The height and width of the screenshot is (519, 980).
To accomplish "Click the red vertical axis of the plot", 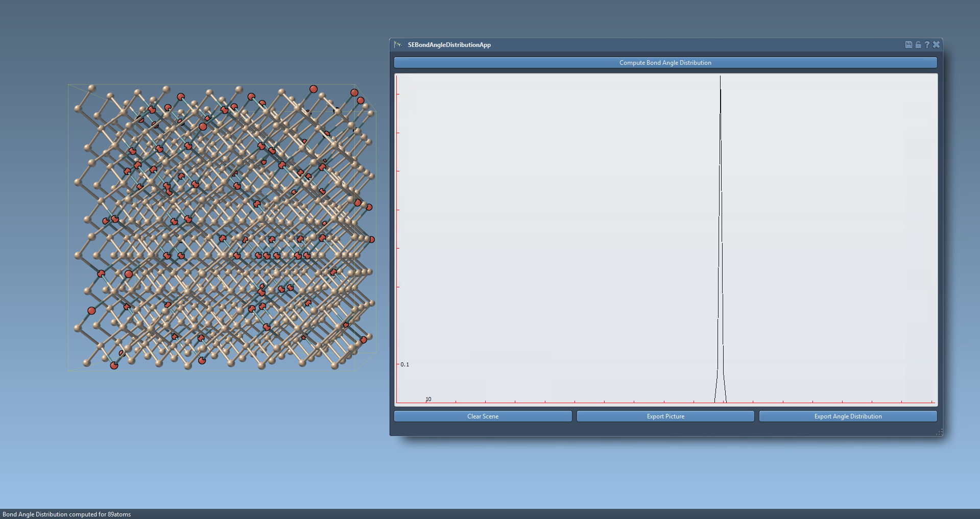I will pos(397,230).
